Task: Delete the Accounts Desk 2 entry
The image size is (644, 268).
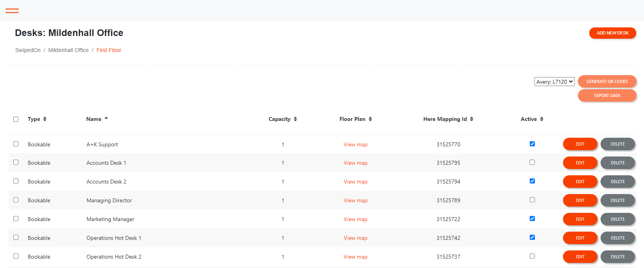Action: coord(617,182)
